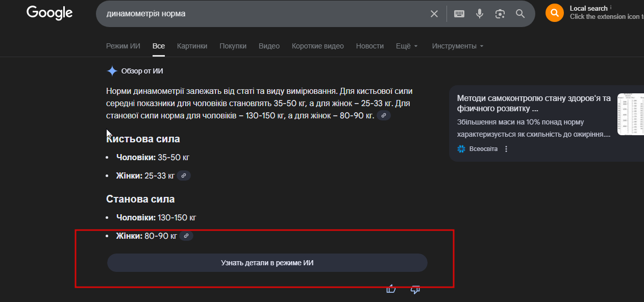Open source link next to Жінки 25-33 кг
This screenshot has height=302, width=644.
[184, 175]
